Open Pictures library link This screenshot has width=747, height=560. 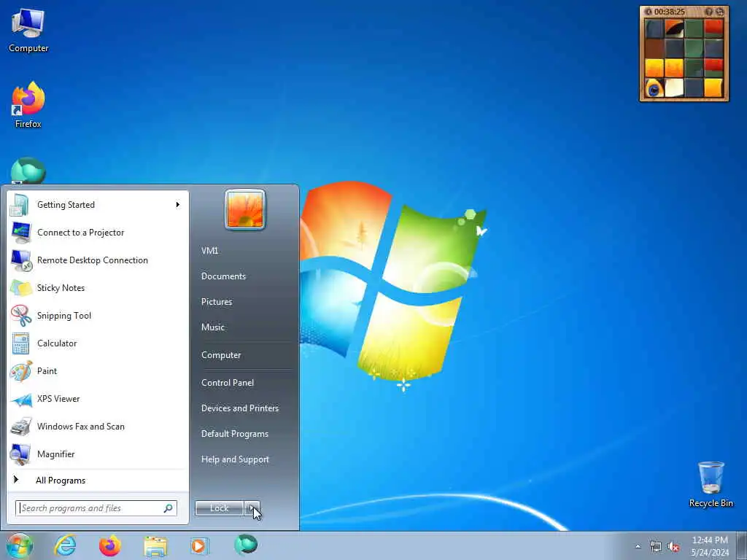point(217,301)
